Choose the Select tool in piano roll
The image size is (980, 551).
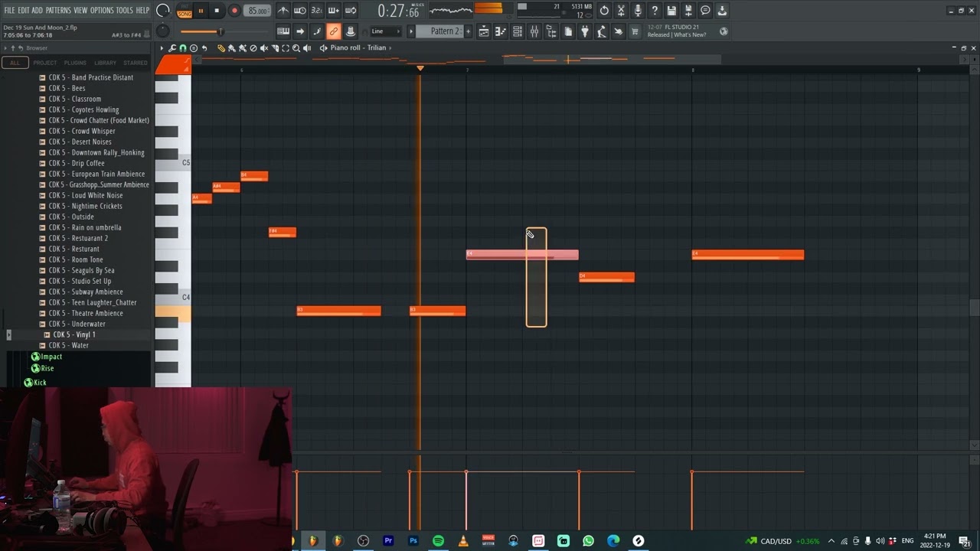286,47
